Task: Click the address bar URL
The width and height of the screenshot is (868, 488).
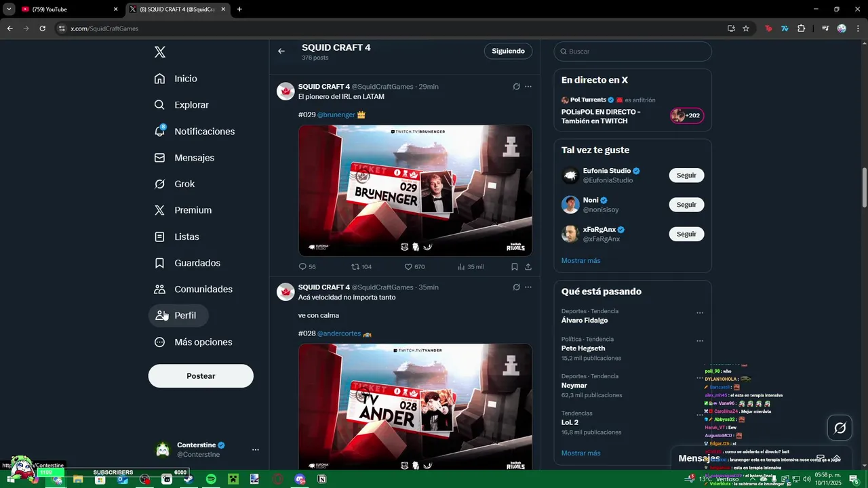Action: tap(104, 28)
